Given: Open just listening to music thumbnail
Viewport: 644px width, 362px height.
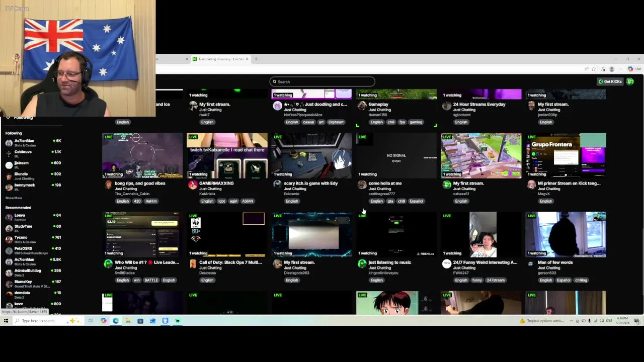Looking at the screenshot, I should point(396,234).
